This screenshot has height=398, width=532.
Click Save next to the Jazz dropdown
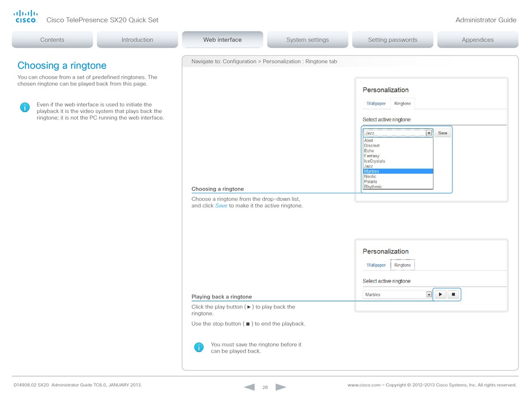442,133
